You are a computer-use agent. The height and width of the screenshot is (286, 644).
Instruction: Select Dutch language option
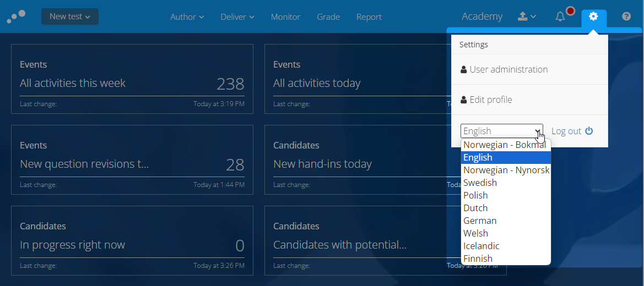click(x=506, y=208)
